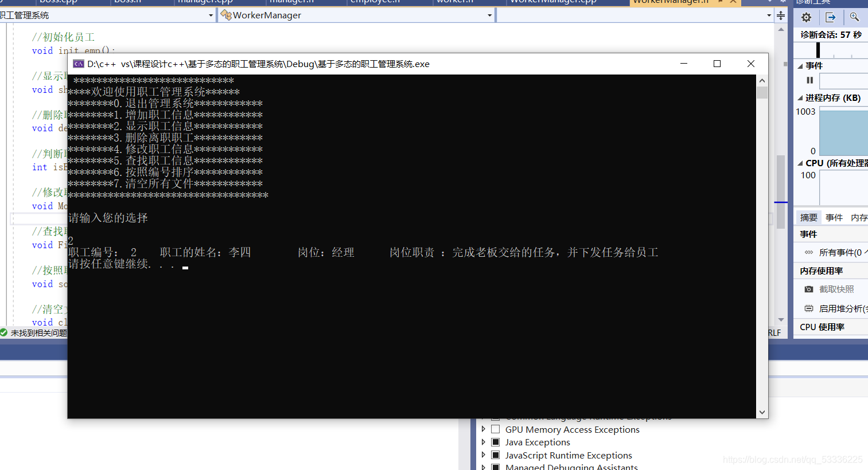Click the 内存使用率 section header
Image resolution: width=868 pixels, height=470 pixels.
click(822, 271)
